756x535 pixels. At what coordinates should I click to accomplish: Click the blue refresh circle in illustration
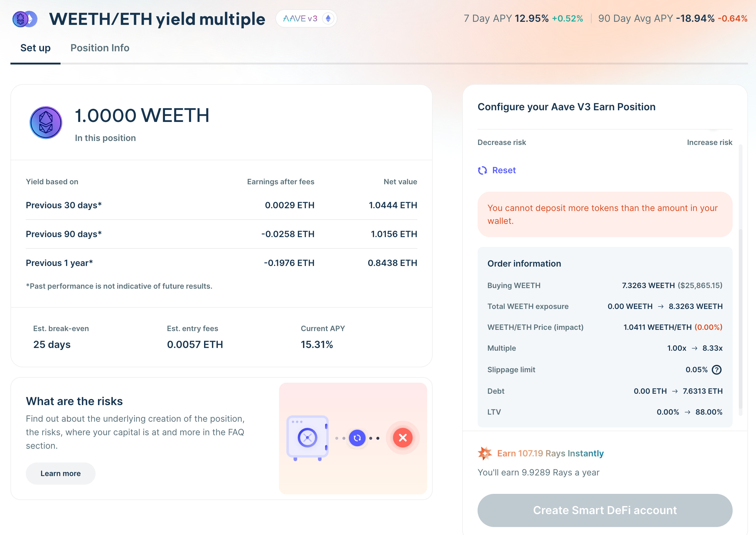coord(357,438)
